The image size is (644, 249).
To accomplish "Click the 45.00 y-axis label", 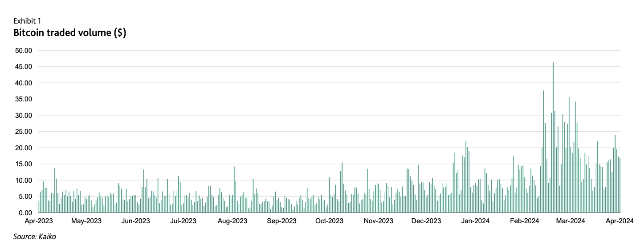I will point(23,67).
